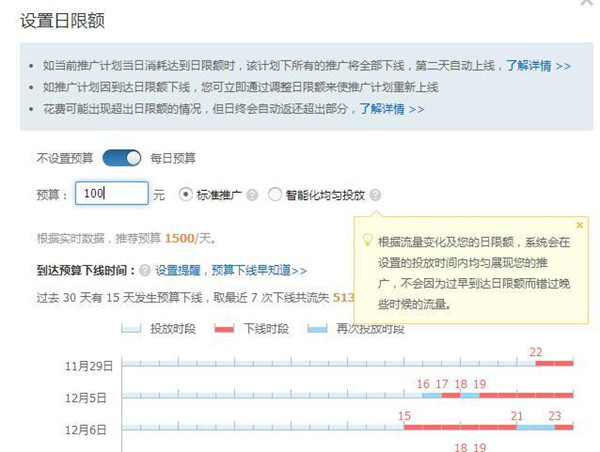Toggle the daily budget switch
The width and height of the screenshot is (600, 452).
click(x=121, y=158)
